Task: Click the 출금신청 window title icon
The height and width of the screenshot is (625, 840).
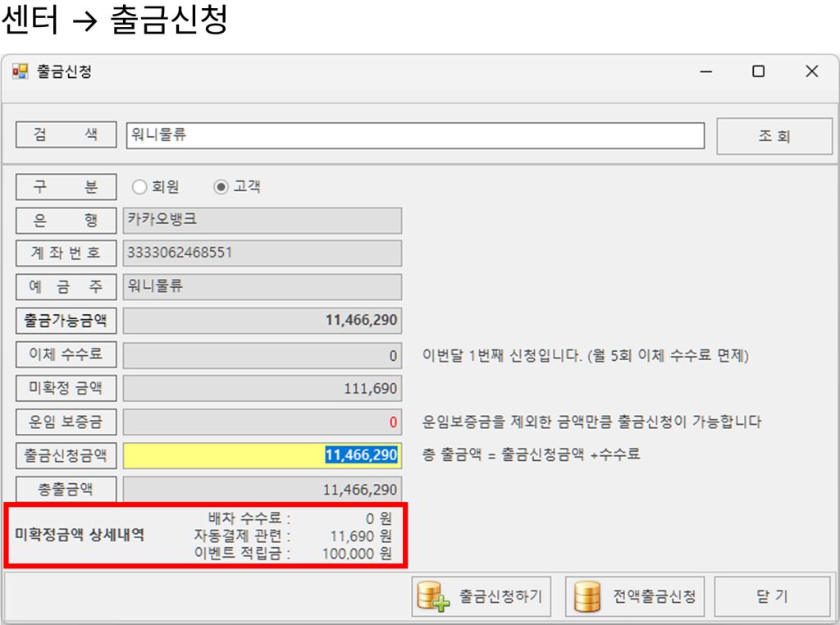Action: 20,72
